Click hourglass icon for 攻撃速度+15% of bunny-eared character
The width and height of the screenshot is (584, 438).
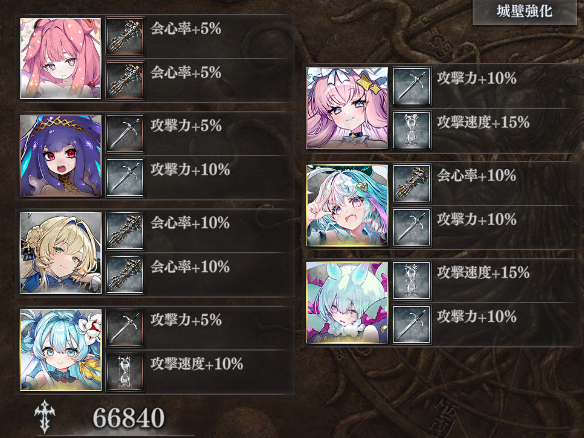(412, 280)
